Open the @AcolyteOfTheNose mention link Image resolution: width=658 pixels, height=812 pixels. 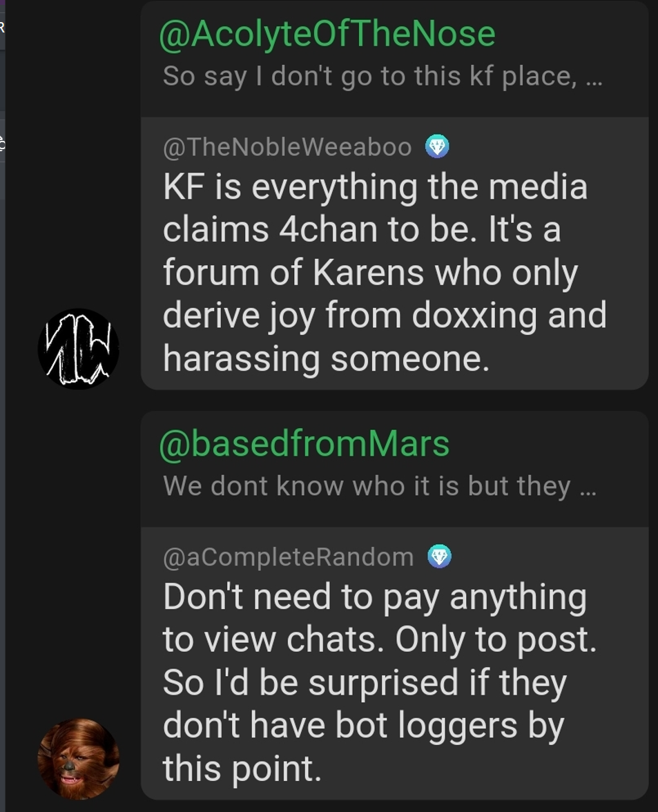pyautogui.click(x=327, y=34)
